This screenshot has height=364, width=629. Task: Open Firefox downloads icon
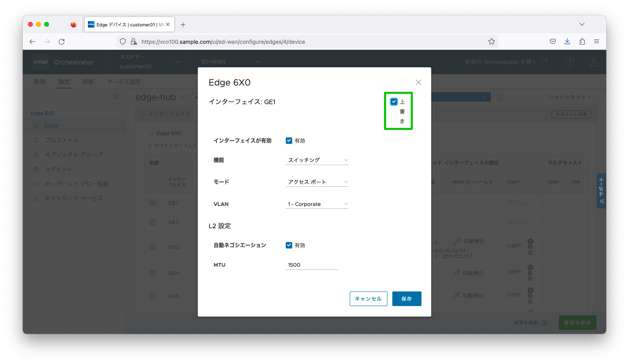pyautogui.click(x=567, y=41)
